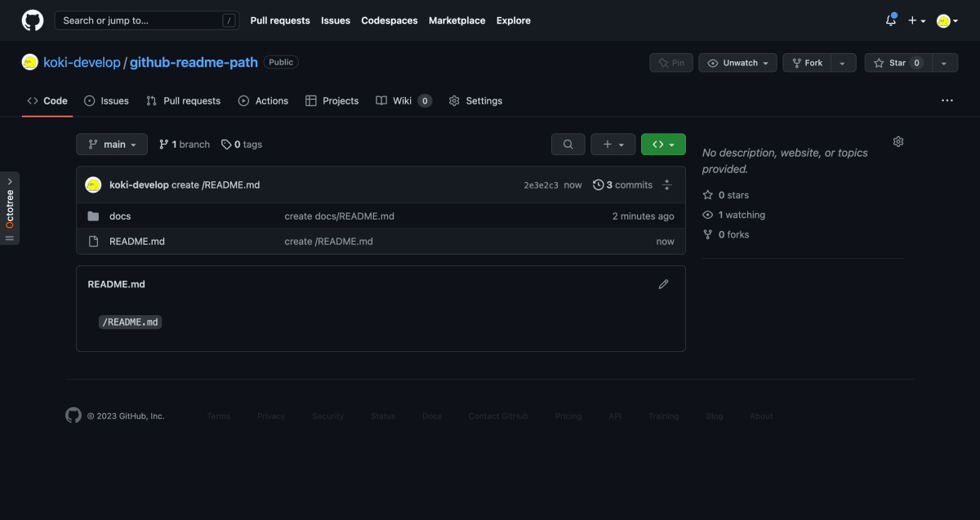Click the create /README.md message in the README.md row
Viewport: 980px width, 520px height.
pos(329,242)
